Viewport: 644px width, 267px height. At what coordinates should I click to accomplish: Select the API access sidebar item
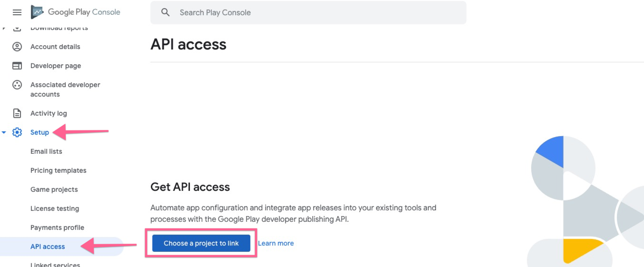click(x=48, y=247)
